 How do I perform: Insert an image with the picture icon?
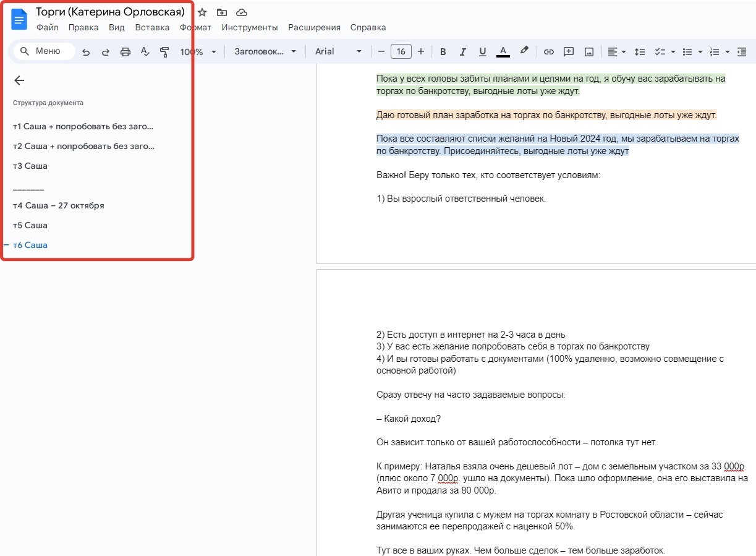click(x=589, y=52)
